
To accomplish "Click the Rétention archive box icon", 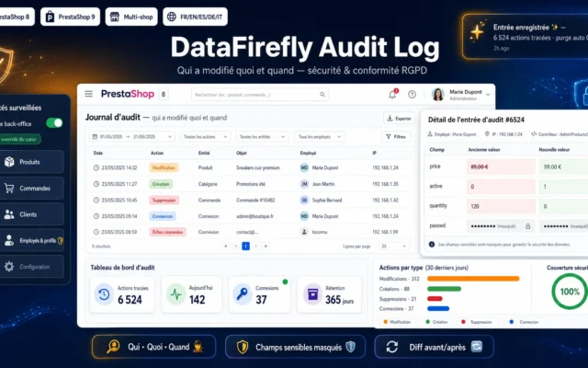I will (312, 294).
